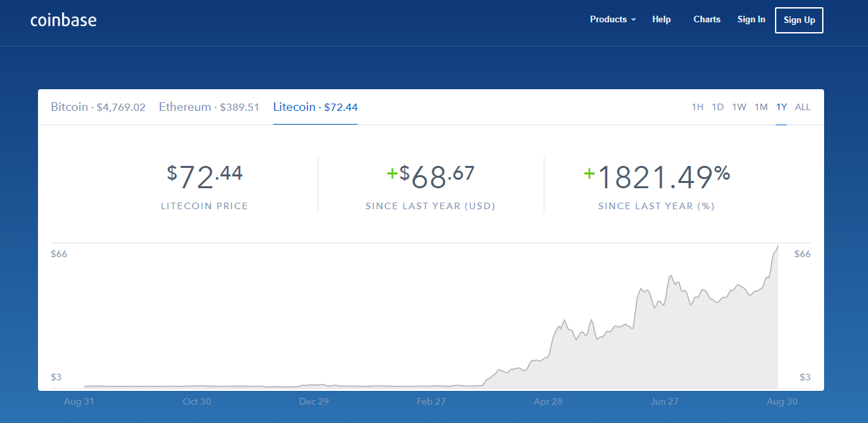Click the Apr 28 date label
868x423 pixels.
[x=548, y=401]
